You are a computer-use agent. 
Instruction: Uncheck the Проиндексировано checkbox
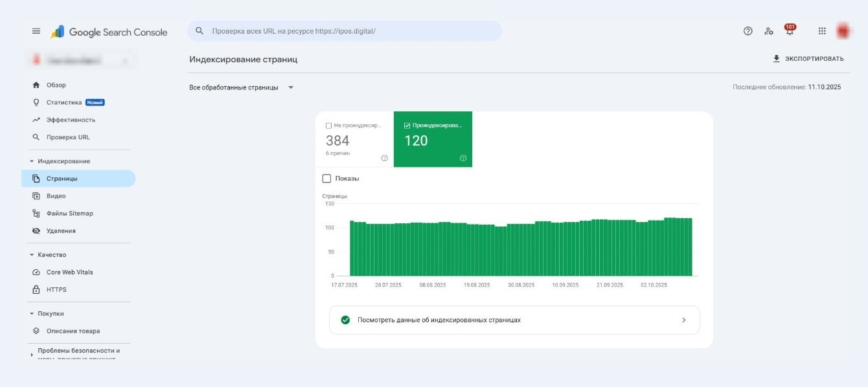coord(407,126)
